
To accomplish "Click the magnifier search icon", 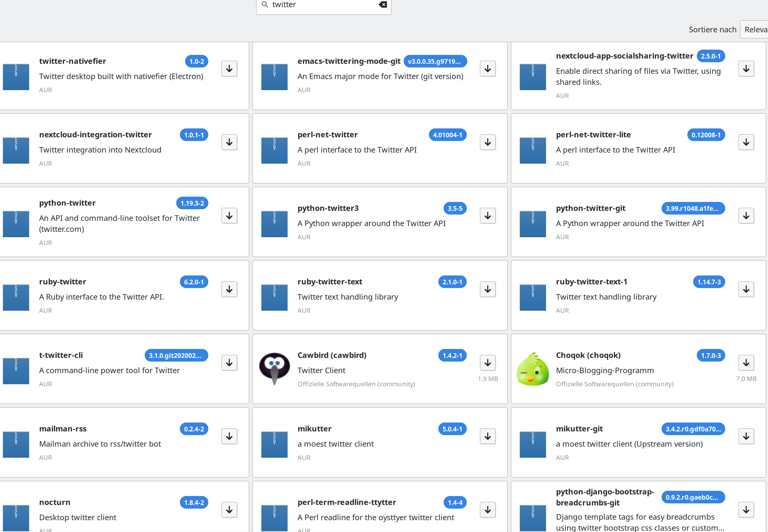I will 265,4.
